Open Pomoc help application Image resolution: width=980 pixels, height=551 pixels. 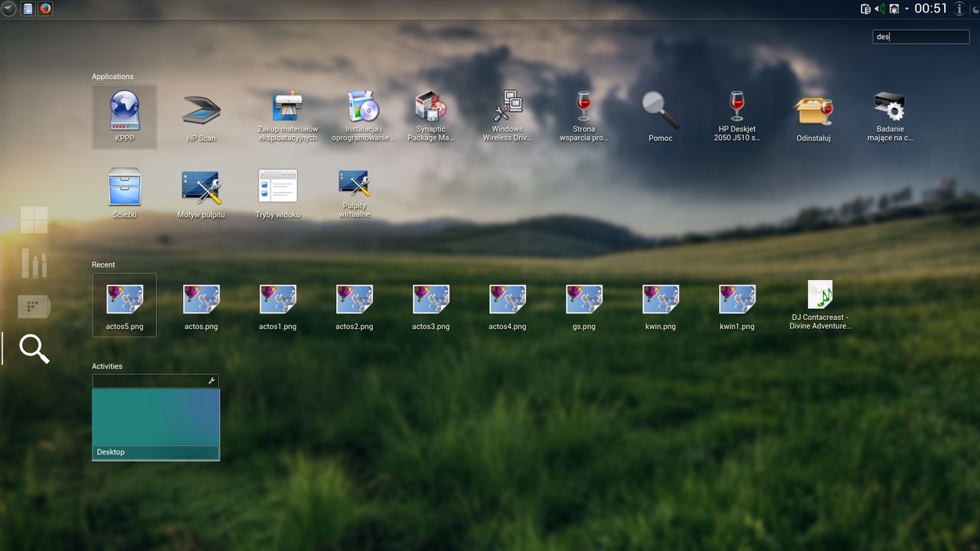pyautogui.click(x=660, y=116)
